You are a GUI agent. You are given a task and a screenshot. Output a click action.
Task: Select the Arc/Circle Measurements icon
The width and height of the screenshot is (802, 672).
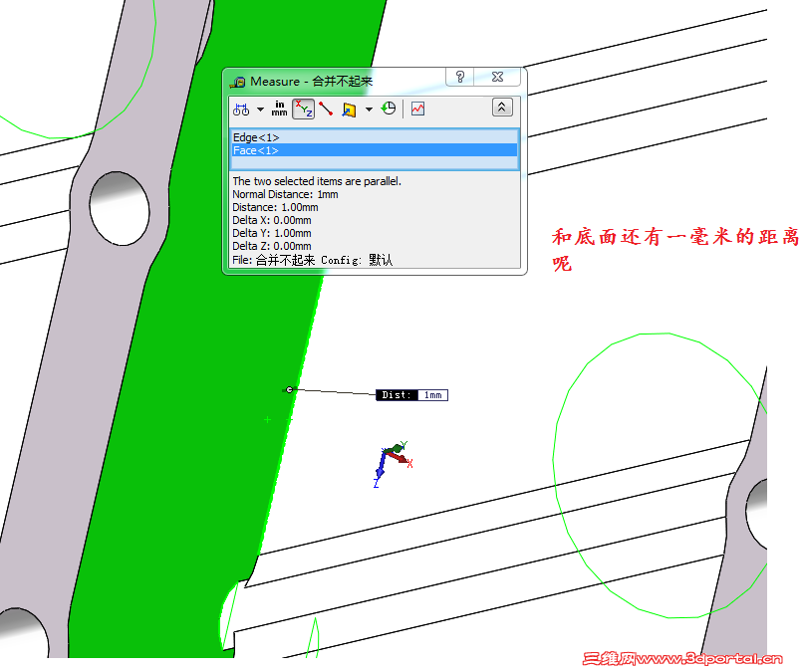click(x=241, y=109)
